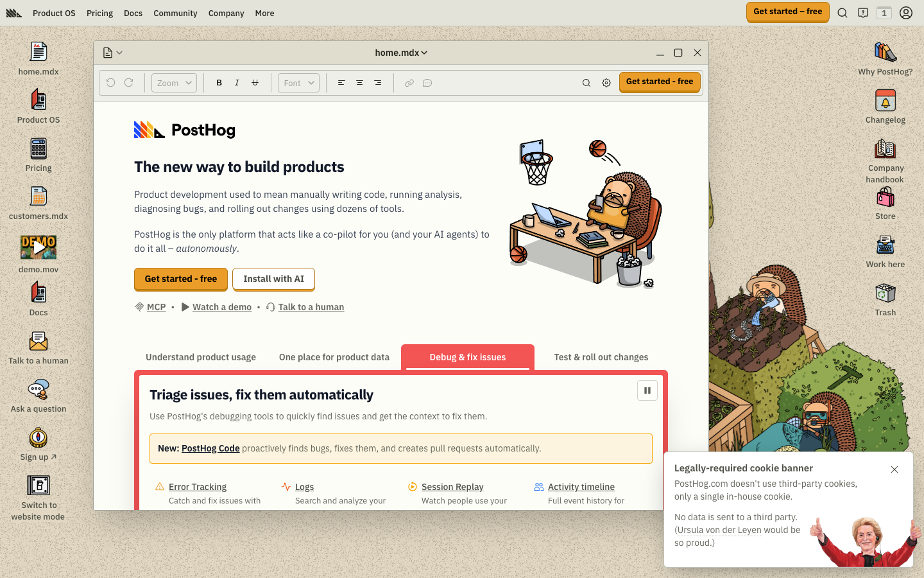Switch to Understand product usage tab
This screenshot has width=924, height=578.
coord(201,357)
